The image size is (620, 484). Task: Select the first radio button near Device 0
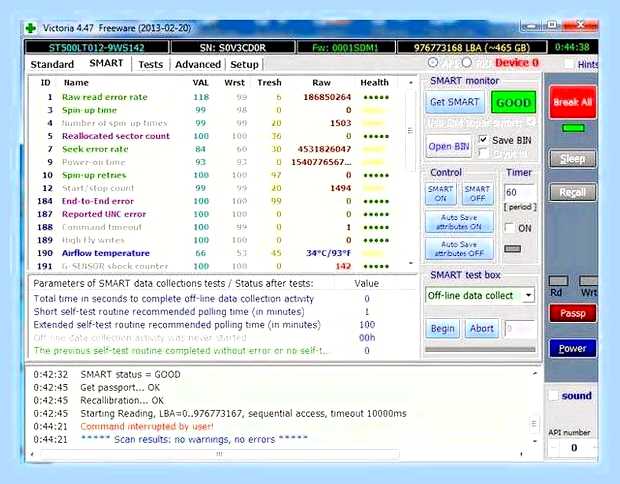pos(433,62)
